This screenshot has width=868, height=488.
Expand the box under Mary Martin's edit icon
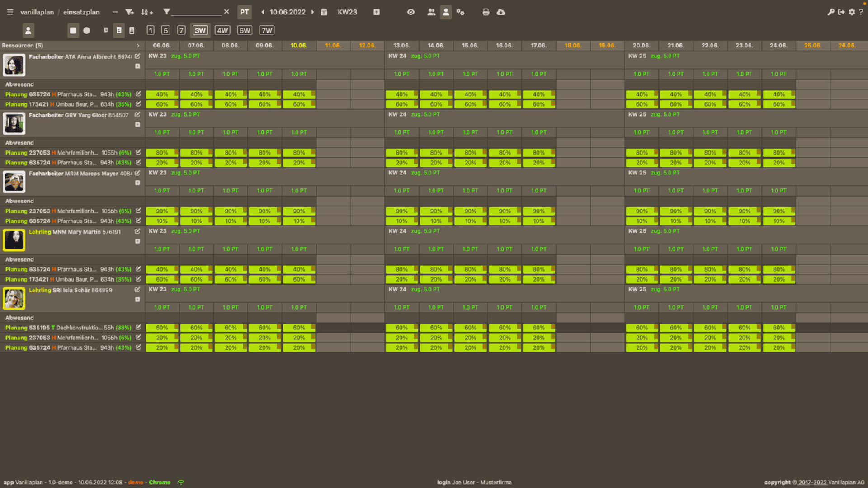137,241
